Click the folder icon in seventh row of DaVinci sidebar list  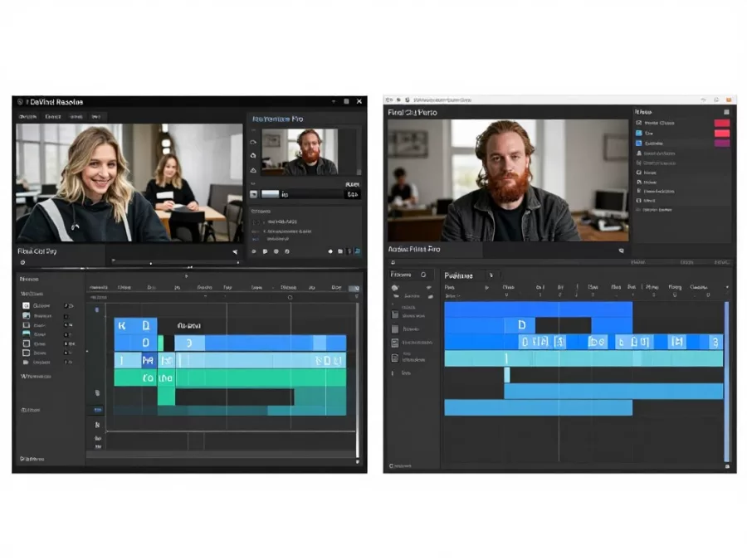(x=26, y=363)
